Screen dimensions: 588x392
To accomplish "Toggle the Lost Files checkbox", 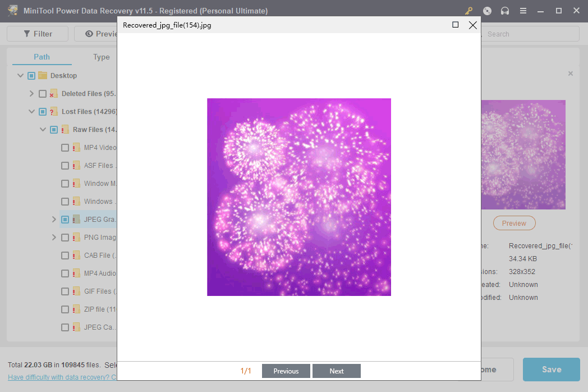I will [x=43, y=112].
